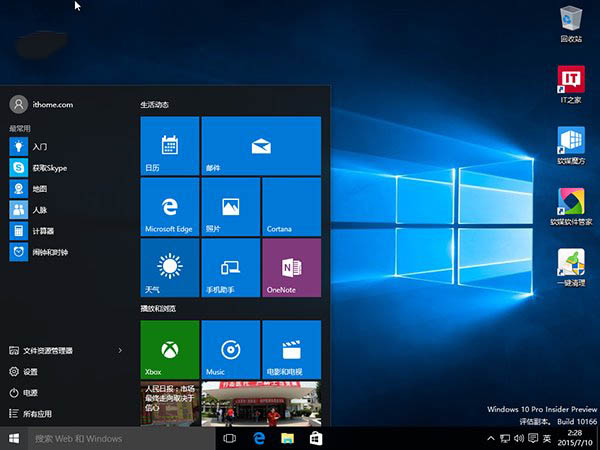Expand the 文件资源管理器 jump list arrow
This screenshot has height=450, width=600.
click(x=120, y=351)
